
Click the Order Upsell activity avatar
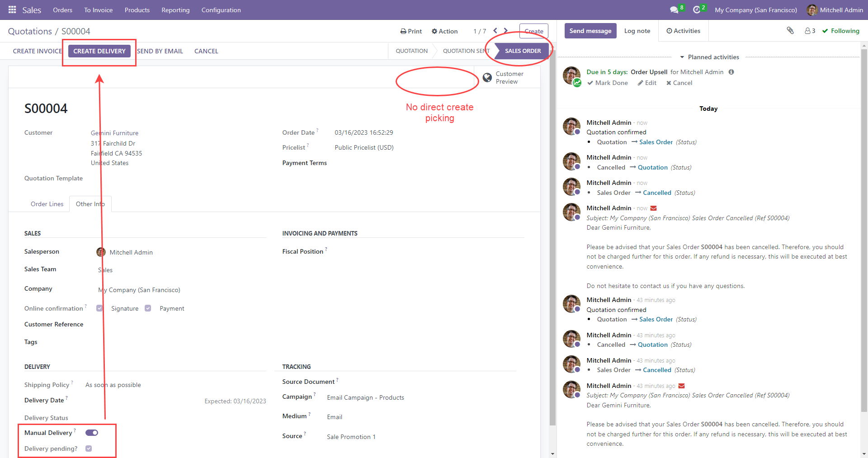click(572, 76)
